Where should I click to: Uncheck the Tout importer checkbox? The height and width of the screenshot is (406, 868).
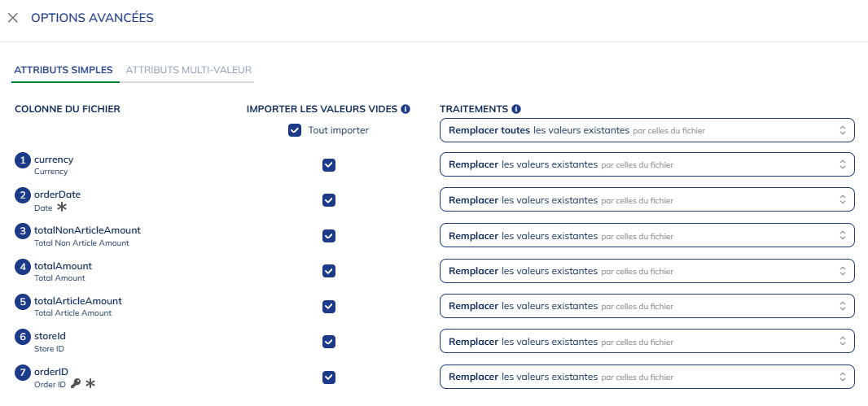[x=295, y=130]
